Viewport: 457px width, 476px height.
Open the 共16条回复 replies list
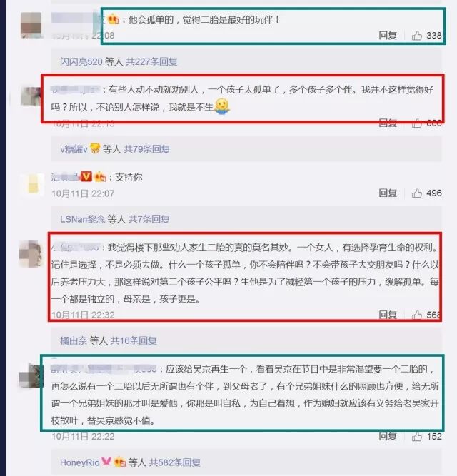pos(134,340)
